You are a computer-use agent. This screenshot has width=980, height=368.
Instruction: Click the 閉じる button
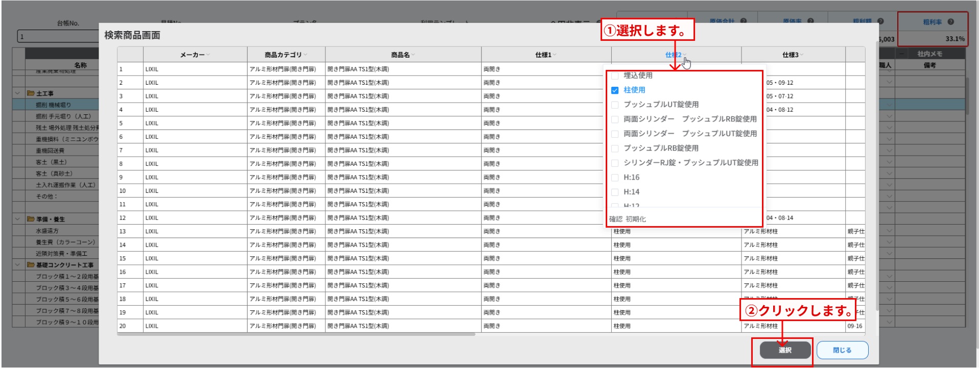click(x=842, y=350)
